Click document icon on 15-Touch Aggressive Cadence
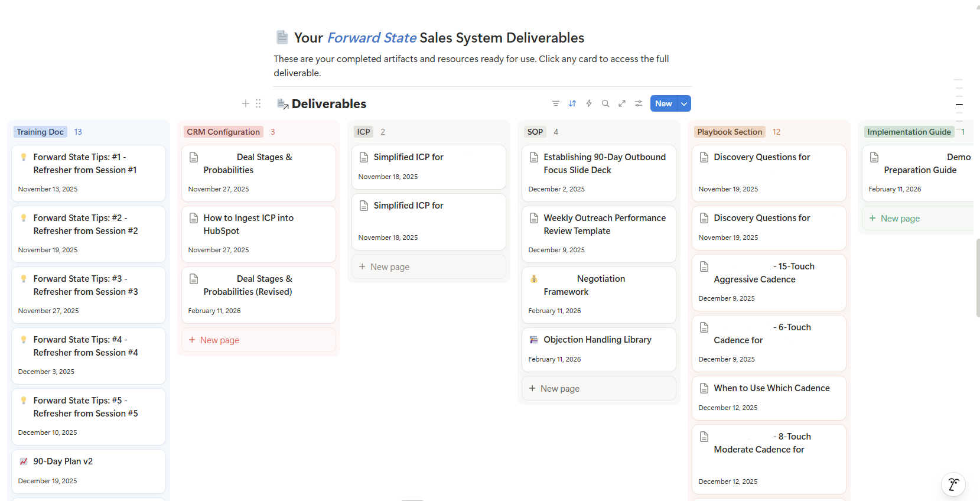The height and width of the screenshot is (501, 980). coord(704,266)
